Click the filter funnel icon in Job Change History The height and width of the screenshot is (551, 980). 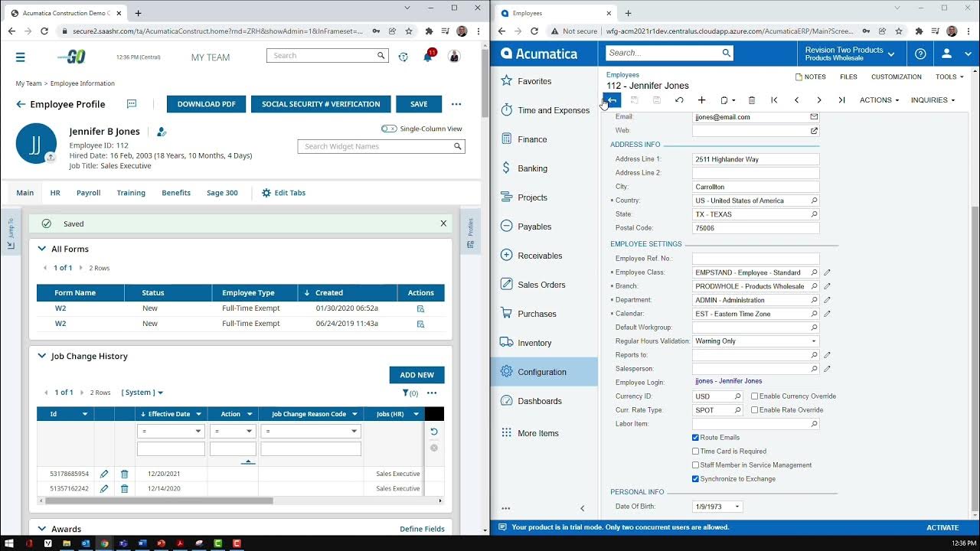(x=407, y=393)
